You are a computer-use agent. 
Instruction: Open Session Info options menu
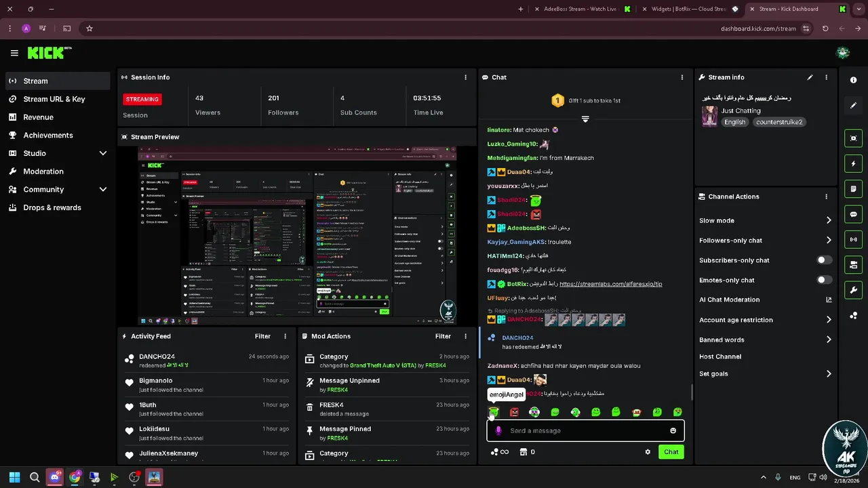[x=465, y=77]
